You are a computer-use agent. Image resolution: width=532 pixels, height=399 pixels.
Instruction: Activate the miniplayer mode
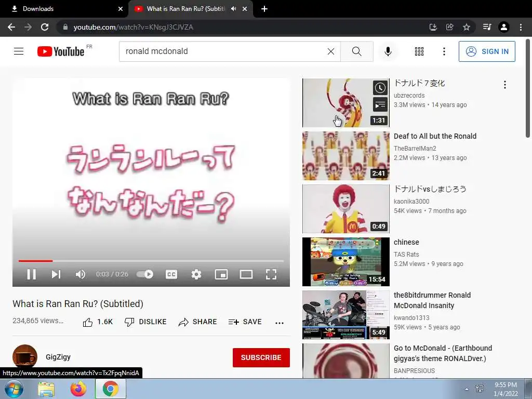click(x=221, y=274)
